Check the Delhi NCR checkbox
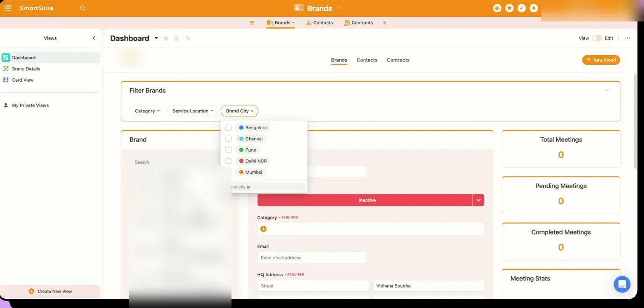Screen dimensions: 644x308 pos(229,161)
